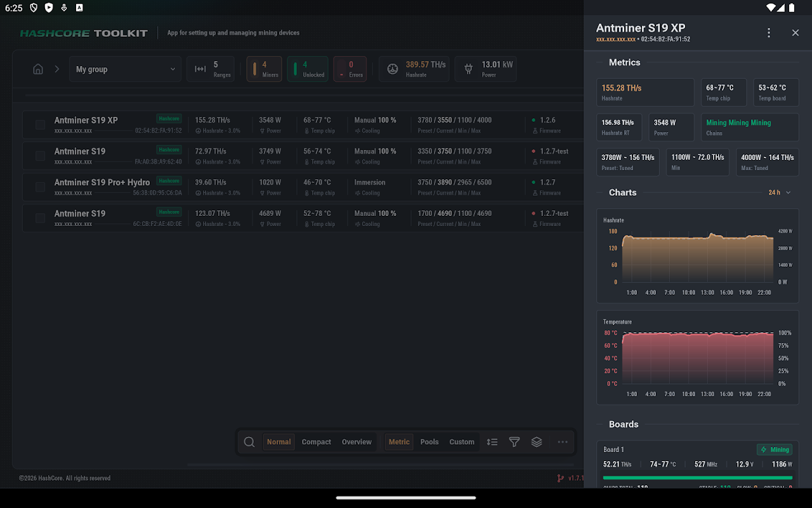The height and width of the screenshot is (508, 812).
Task: Click the total hashrate gauge icon
Action: (x=393, y=69)
